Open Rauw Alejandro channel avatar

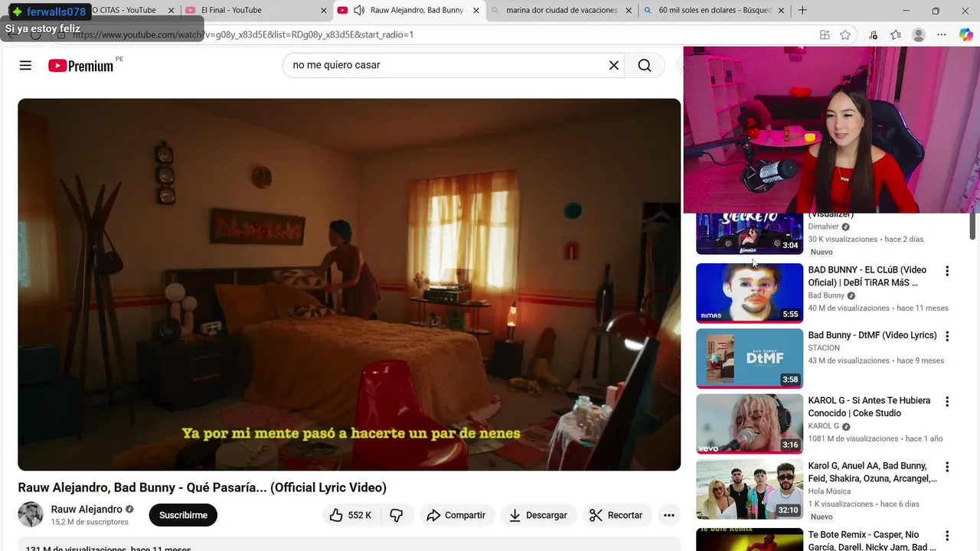pyautogui.click(x=31, y=514)
